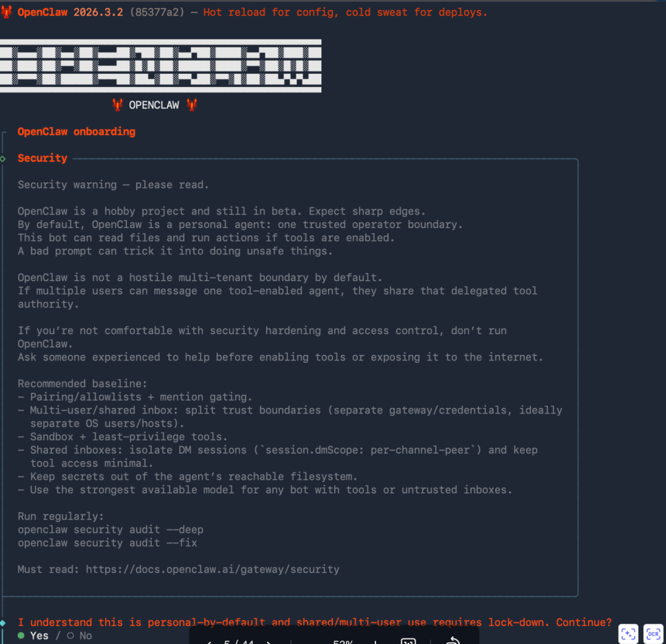Select the No option

click(80, 635)
